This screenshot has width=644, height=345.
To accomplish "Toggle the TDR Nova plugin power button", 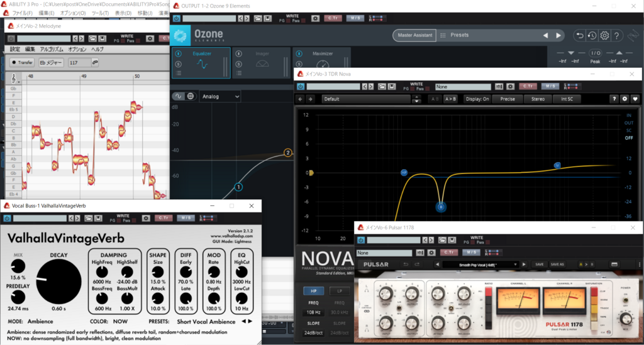I will point(301,86).
